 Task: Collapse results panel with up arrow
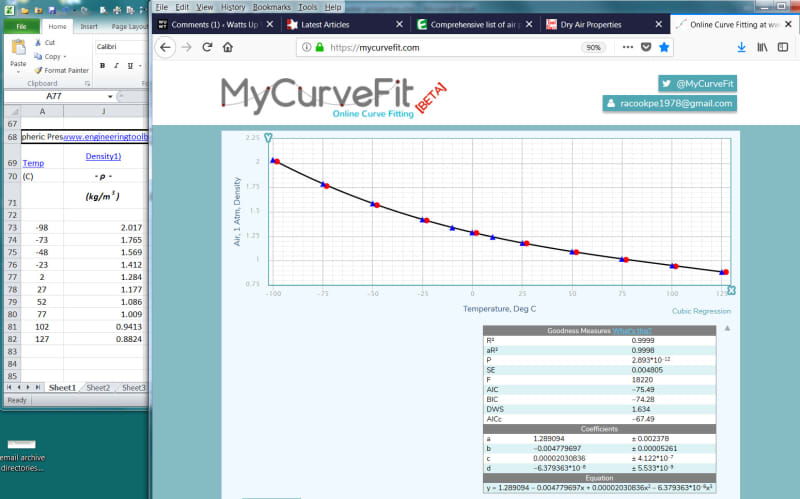click(727, 329)
